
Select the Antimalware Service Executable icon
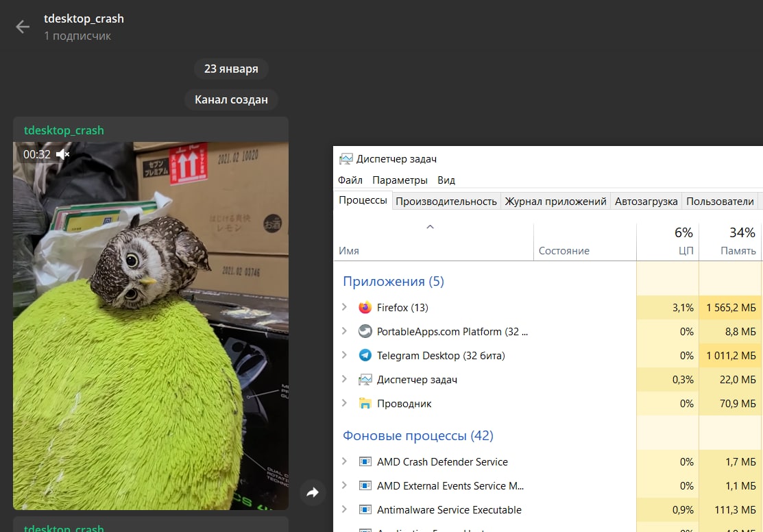365,509
